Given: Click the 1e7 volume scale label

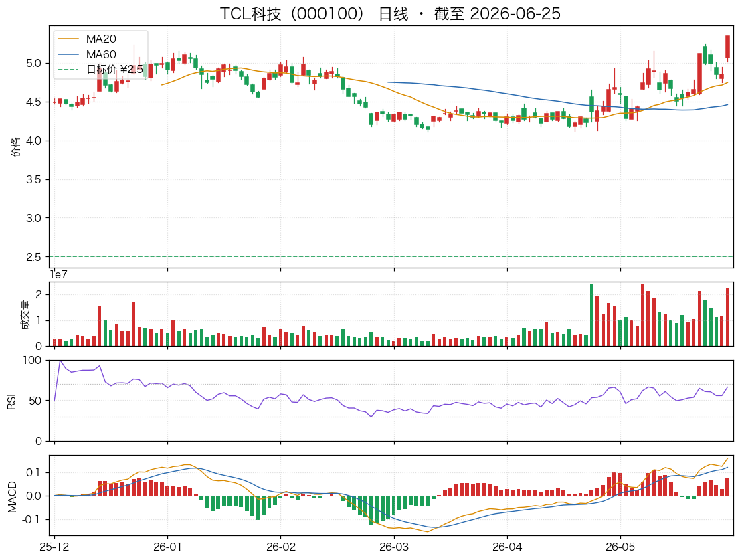Looking at the screenshot, I should [58, 274].
